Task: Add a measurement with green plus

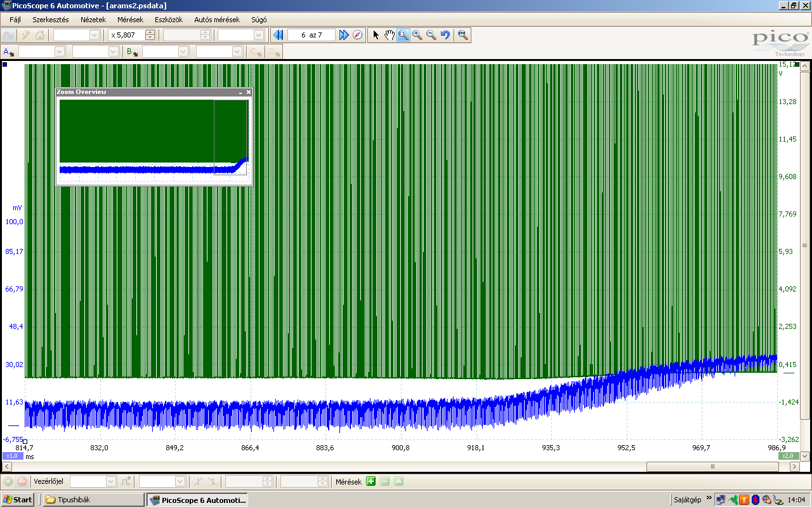Action: tap(371, 482)
